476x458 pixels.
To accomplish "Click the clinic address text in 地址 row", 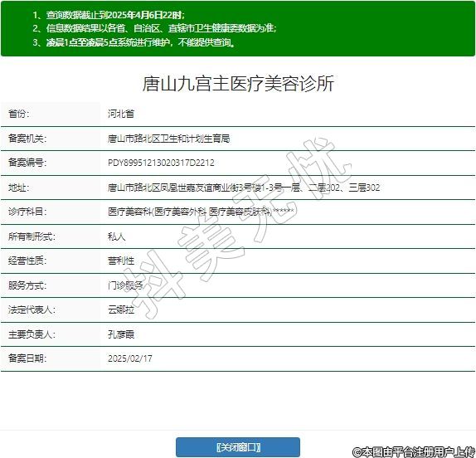I will 244,188.
